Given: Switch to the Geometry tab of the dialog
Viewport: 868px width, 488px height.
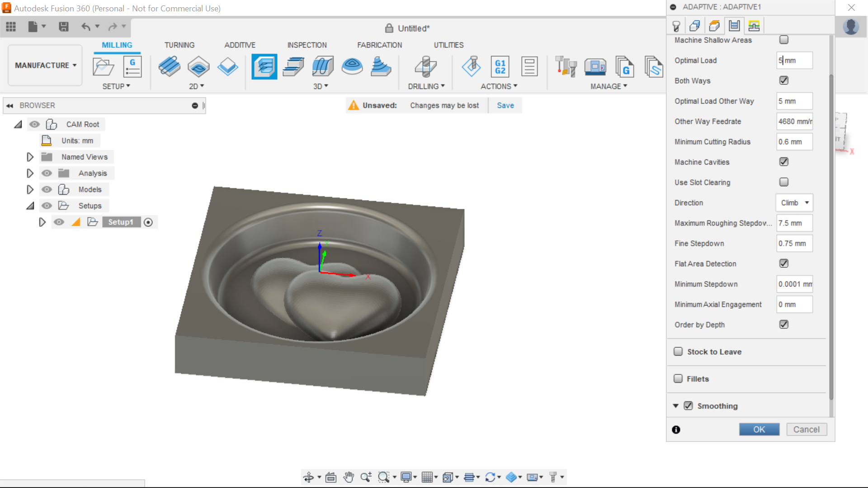Looking at the screenshot, I should click(x=695, y=26).
